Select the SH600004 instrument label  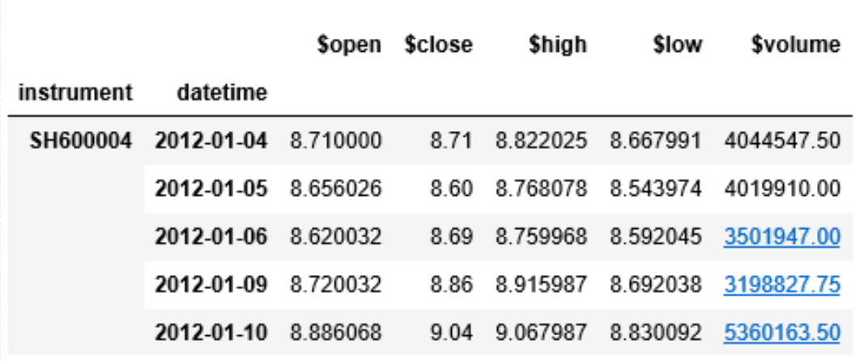(x=81, y=141)
